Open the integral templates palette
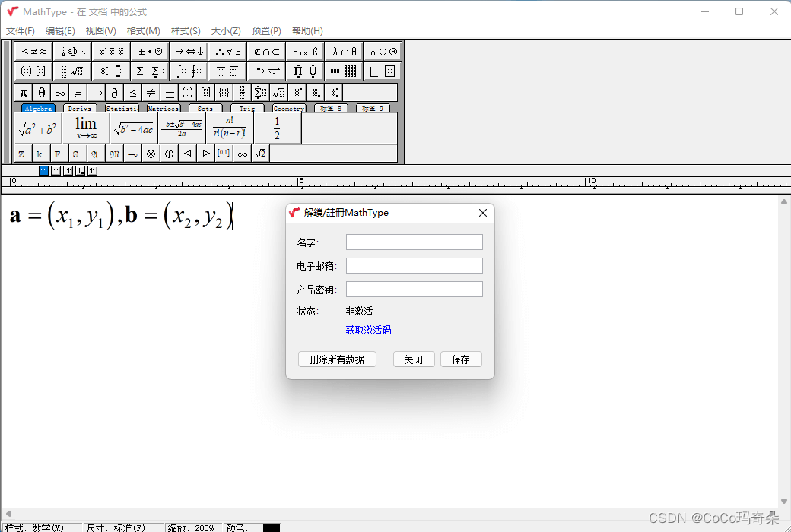Image resolution: width=791 pixels, height=532 pixels. click(x=189, y=71)
